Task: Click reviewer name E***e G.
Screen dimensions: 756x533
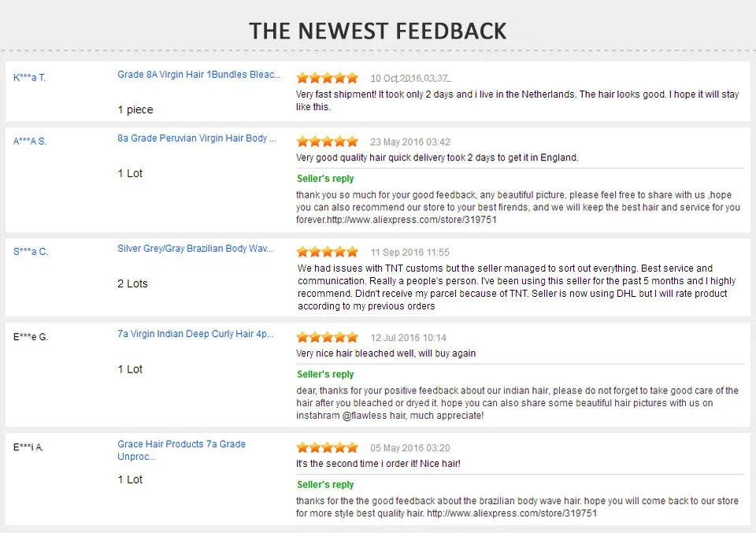Action: coord(31,337)
